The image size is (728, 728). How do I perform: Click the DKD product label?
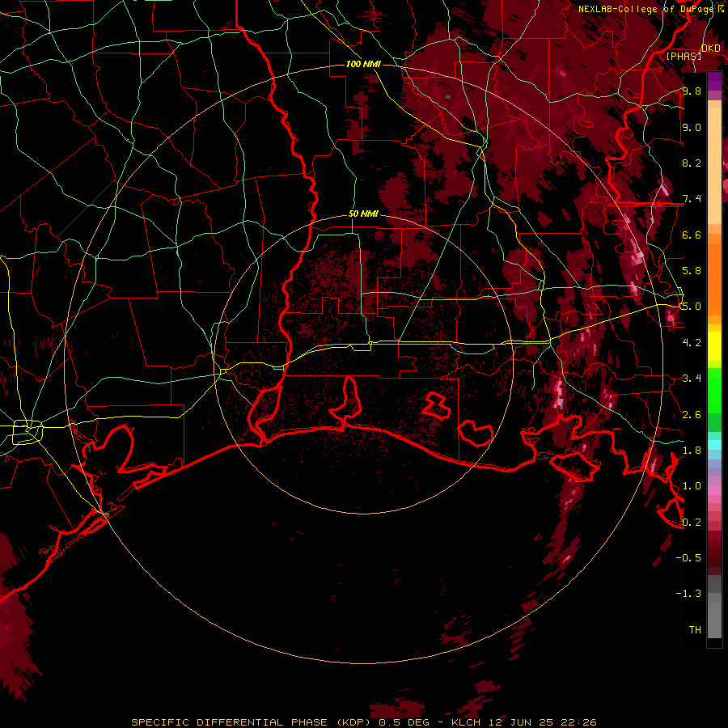click(711, 49)
